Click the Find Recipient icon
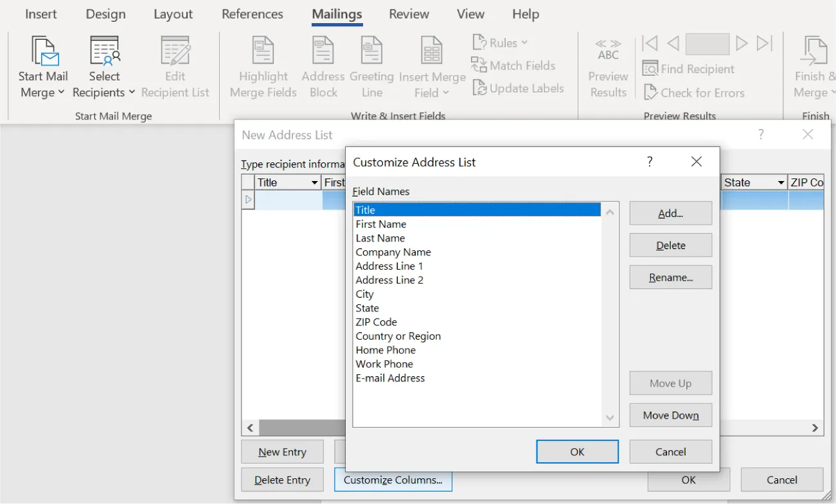Image resolution: width=836 pixels, height=504 pixels. pos(689,69)
